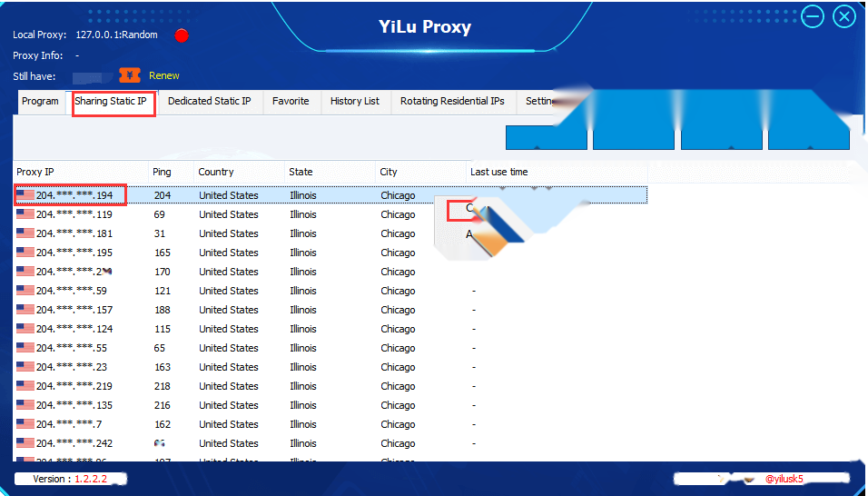The width and height of the screenshot is (868, 496).
Task: Close the YiLu Proxy window
Action: (x=844, y=16)
